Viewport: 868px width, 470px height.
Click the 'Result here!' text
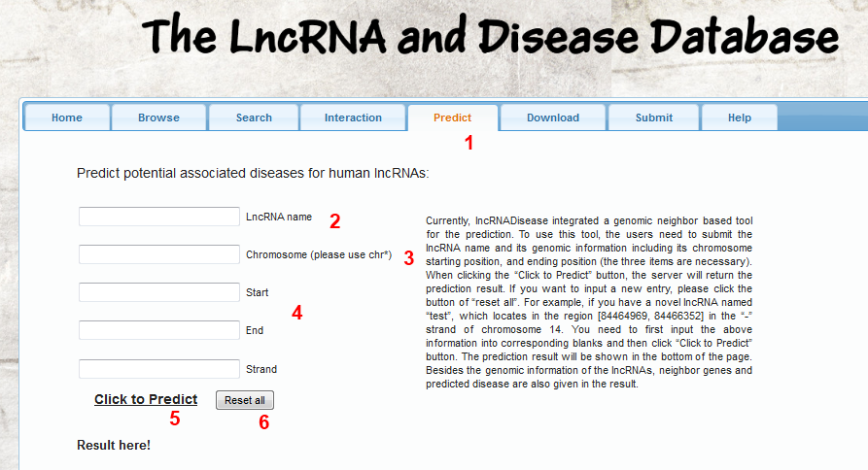tap(114, 446)
